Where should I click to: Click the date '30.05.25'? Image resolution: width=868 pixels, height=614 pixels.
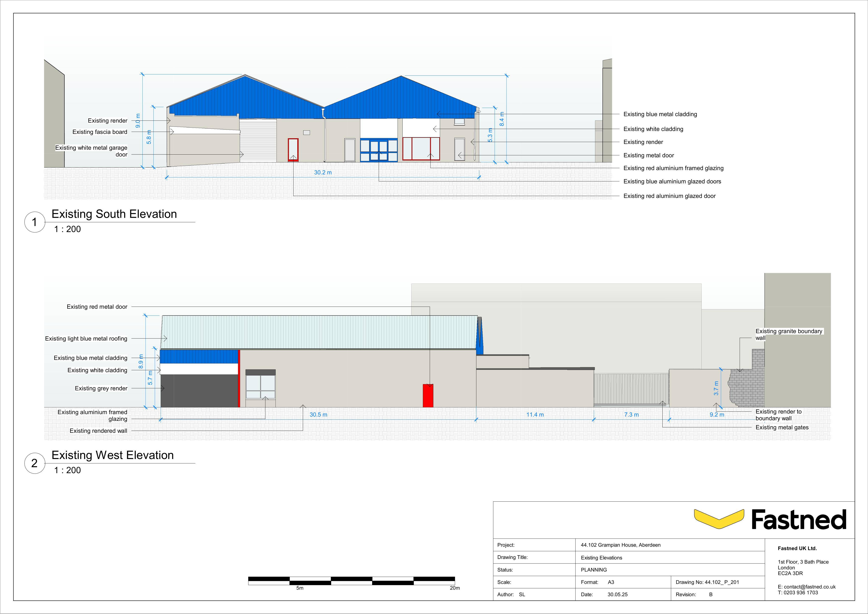click(617, 594)
